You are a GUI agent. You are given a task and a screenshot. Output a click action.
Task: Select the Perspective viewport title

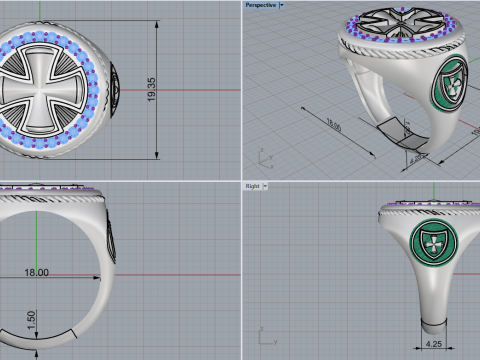click(261, 5)
